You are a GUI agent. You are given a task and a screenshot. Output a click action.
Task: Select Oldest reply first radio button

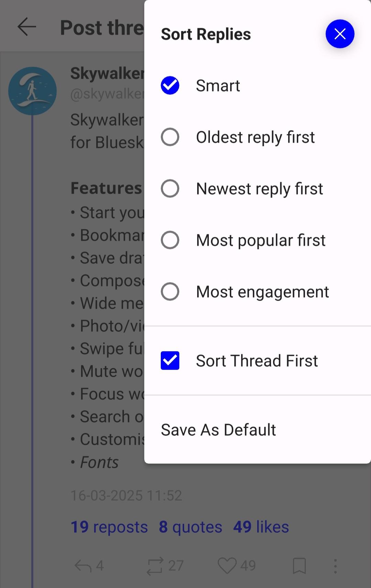pyautogui.click(x=170, y=137)
